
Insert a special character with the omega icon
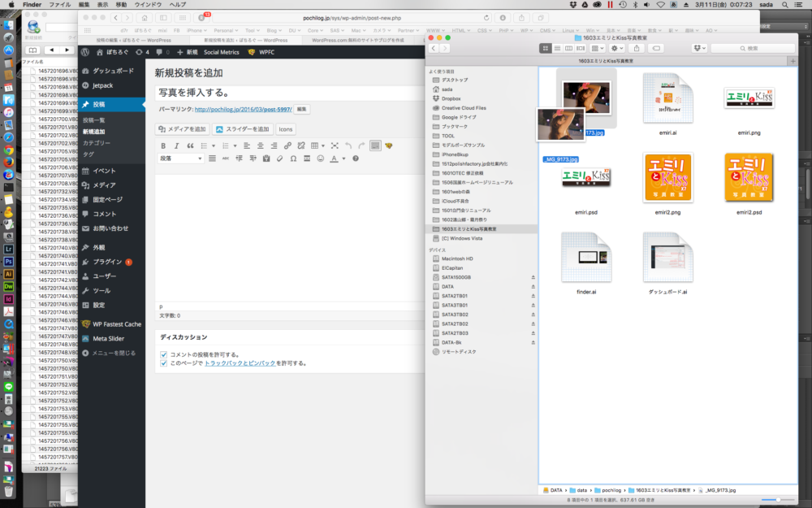coord(293,158)
